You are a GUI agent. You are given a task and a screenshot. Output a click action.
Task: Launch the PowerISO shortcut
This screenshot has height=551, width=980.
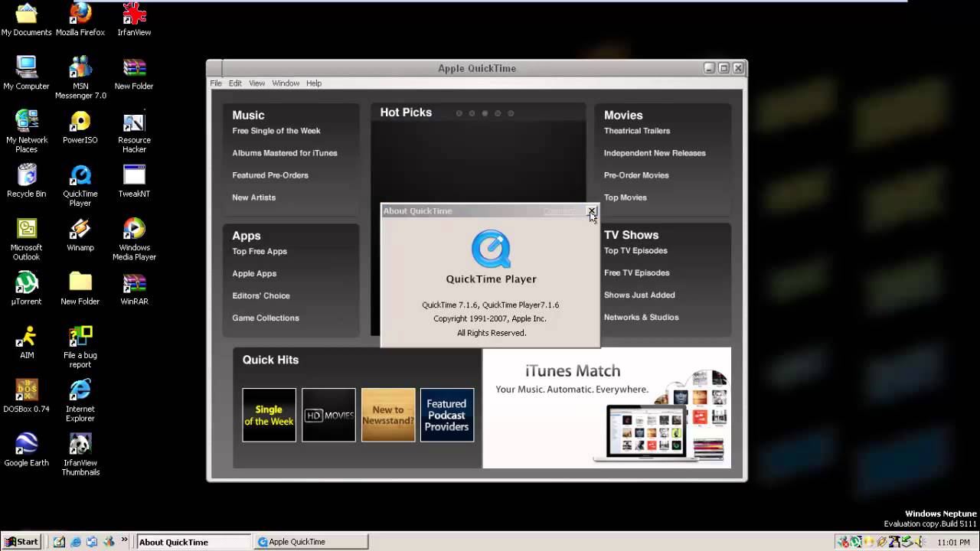tap(80, 126)
